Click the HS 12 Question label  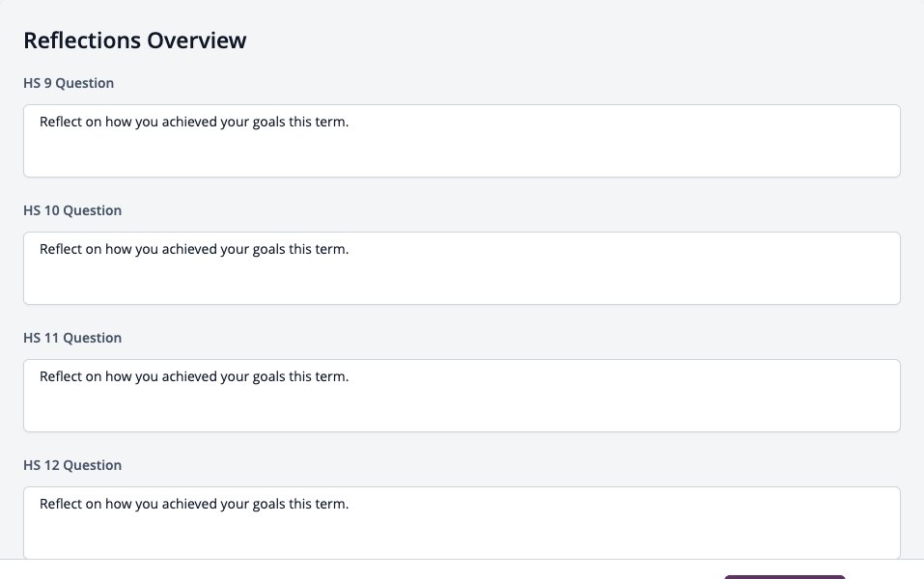click(72, 465)
